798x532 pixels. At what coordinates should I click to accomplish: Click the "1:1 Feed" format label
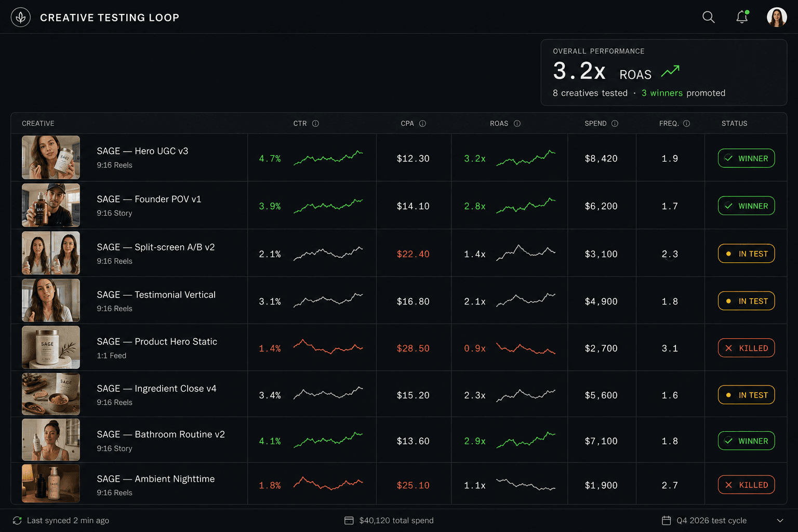(111, 356)
